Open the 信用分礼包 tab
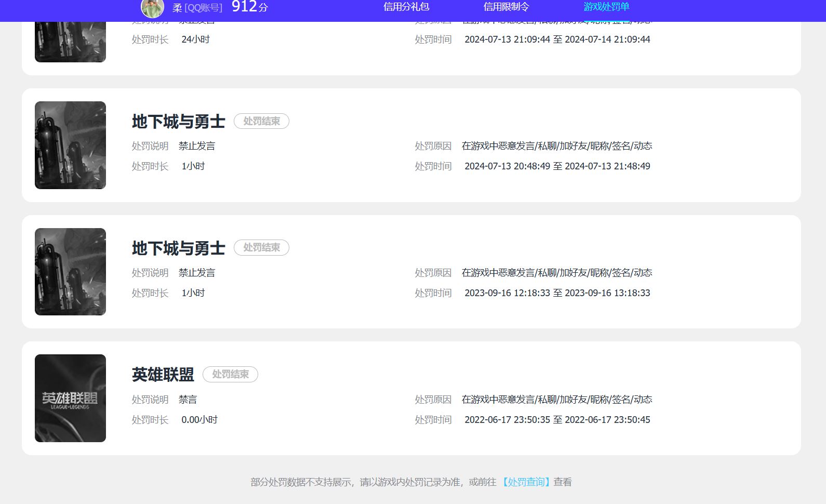 tap(406, 7)
